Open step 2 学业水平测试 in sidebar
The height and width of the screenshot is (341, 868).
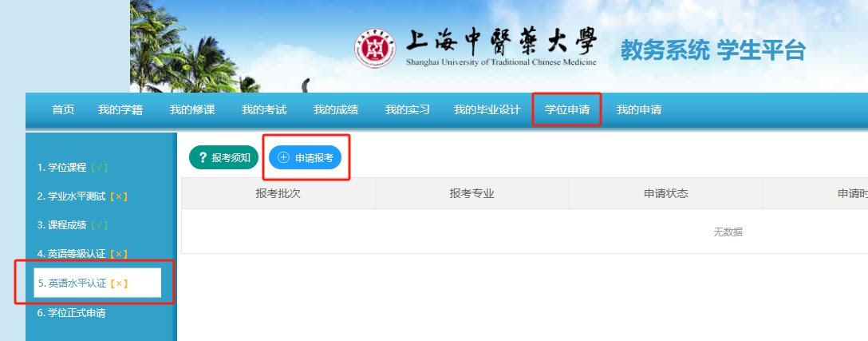click(x=81, y=196)
